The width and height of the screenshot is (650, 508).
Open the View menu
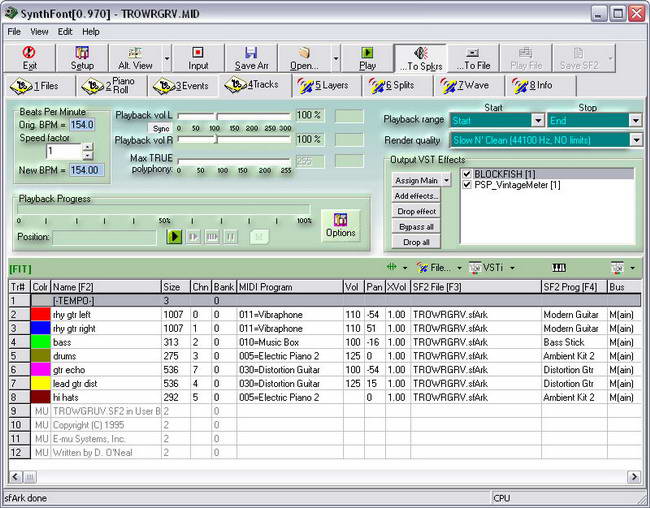click(39, 32)
